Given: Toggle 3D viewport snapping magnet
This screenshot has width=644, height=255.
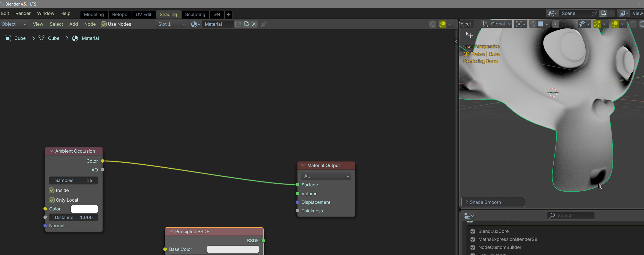Looking at the screenshot, I should tap(532, 24).
